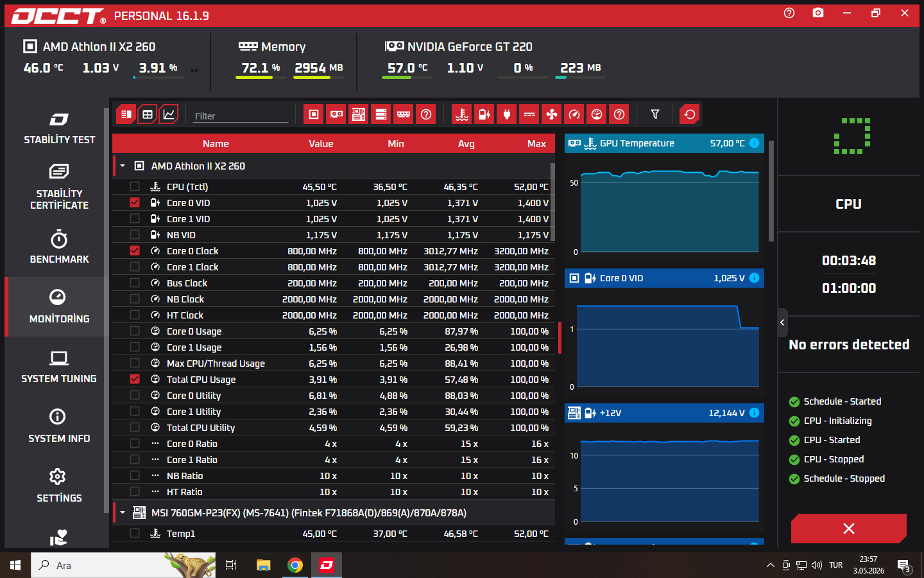924x578 pixels.
Task: Toggle the usage gauge sensor type filter
Action: (x=597, y=114)
